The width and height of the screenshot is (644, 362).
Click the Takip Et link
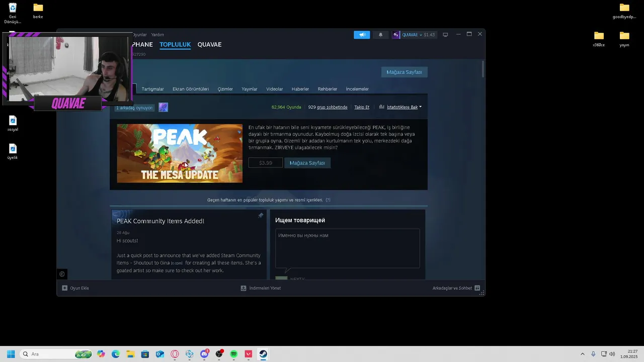coord(362,107)
